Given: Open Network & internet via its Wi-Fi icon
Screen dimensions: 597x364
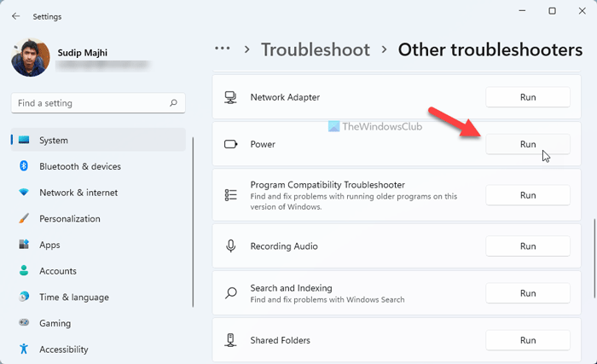Looking at the screenshot, I should [x=23, y=193].
